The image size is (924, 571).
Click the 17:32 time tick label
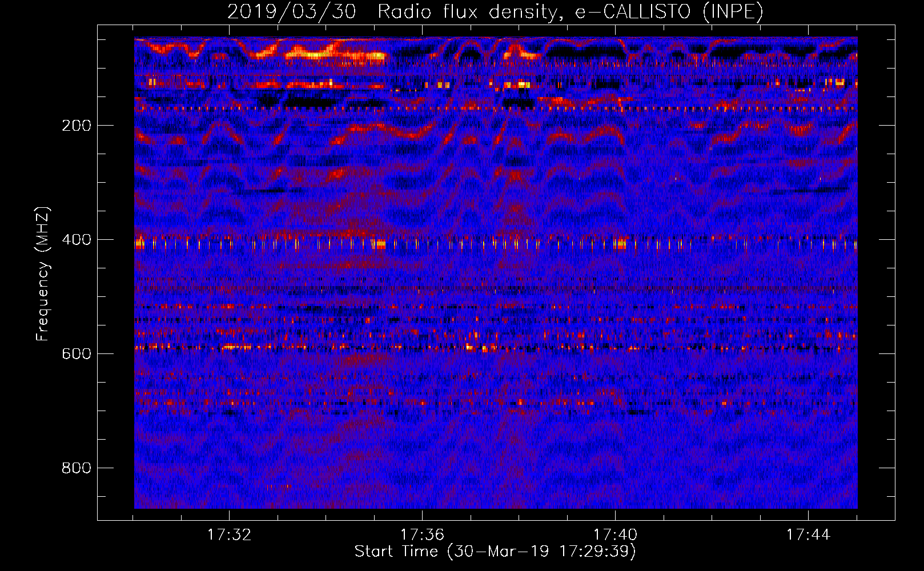tap(229, 535)
